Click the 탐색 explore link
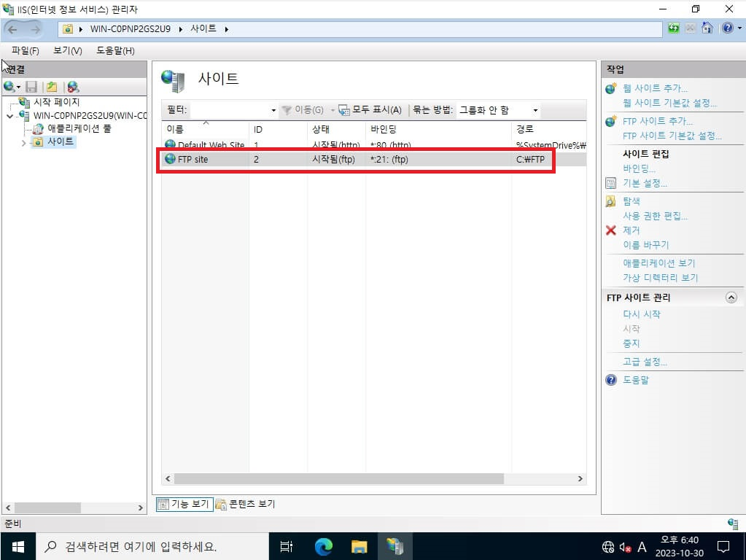This screenshot has width=746, height=560. (x=632, y=201)
